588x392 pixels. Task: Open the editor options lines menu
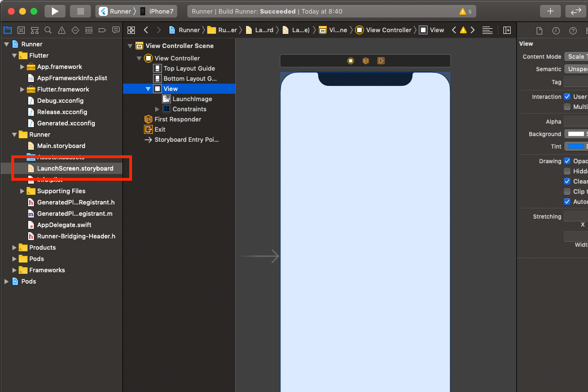[488, 30]
